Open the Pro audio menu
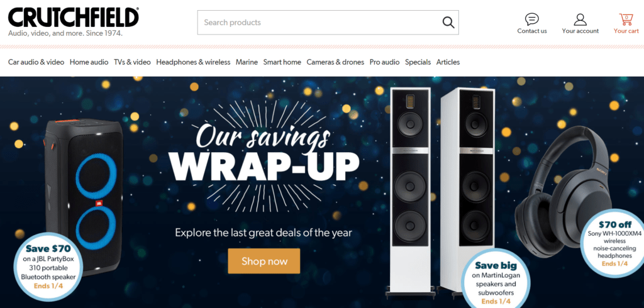Viewport: 644px width, 308px height. coord(384,62)
